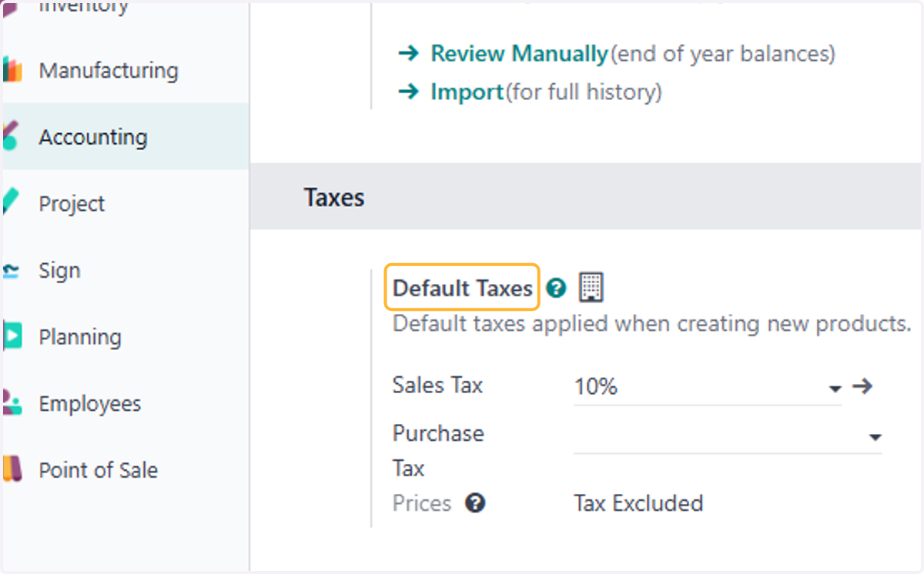Viewport: 924px width, 574px height.
Task: Click the Review Manually link
Action: [520, 54]
